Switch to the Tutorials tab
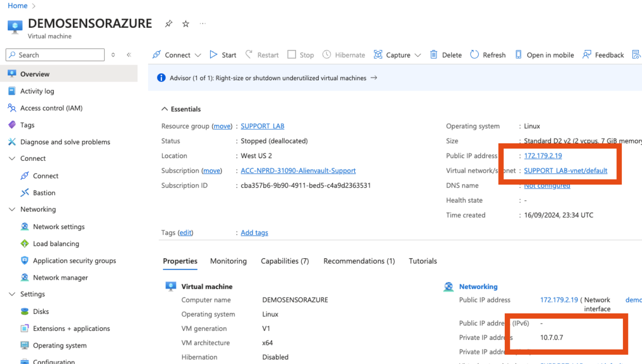 [x=423, y=261]
